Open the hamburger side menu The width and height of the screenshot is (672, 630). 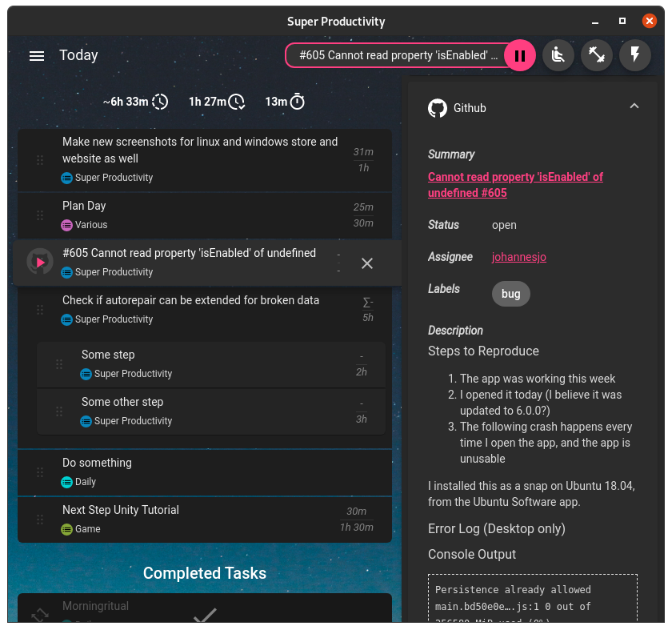point(37,56)
